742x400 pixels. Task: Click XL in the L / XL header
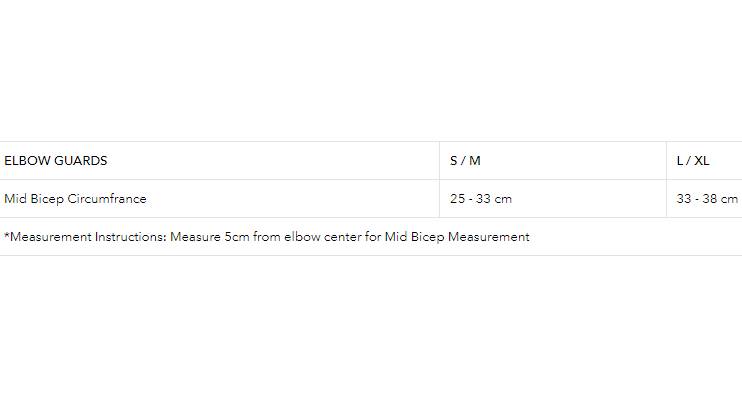(701, 161)
